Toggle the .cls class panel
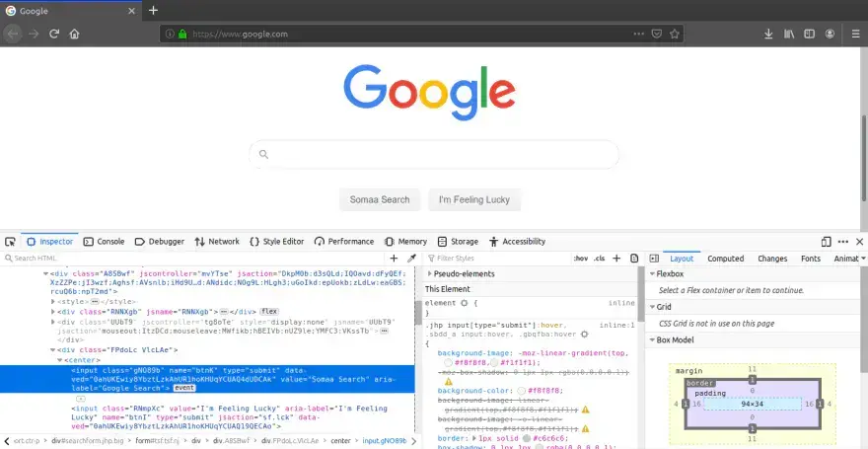Image resolution: width=868 pixels, height=449 pixels. (x=599, y=259)
